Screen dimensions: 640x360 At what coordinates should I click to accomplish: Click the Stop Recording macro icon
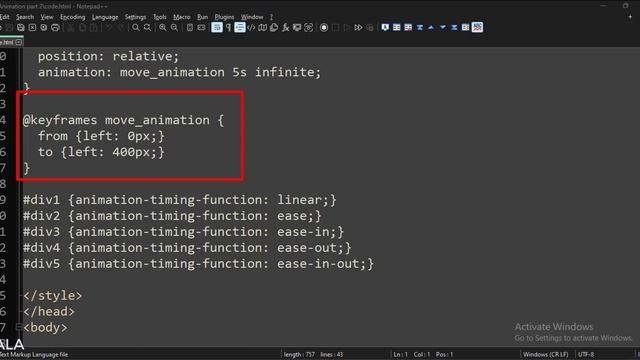click(335, 27)
